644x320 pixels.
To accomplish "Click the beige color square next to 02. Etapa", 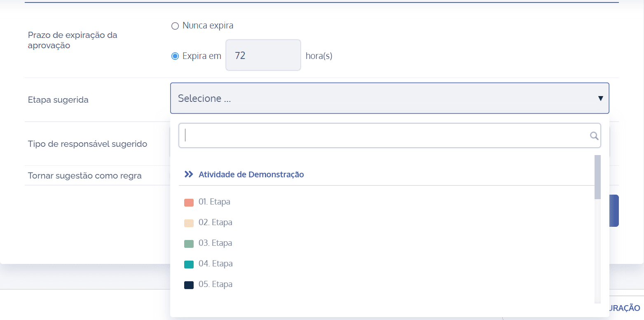I will click(189, 222).
